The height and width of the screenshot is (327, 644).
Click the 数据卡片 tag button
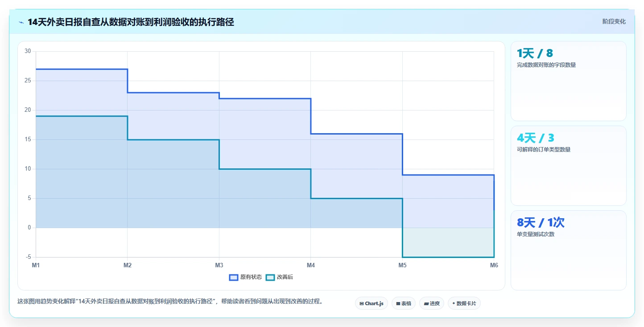[x=464, y=303]
